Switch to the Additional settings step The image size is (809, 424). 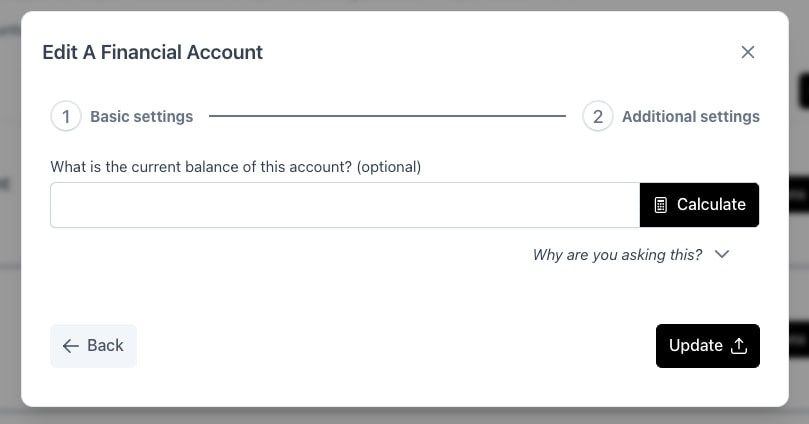pyautogui.click(x=691, y=117)
